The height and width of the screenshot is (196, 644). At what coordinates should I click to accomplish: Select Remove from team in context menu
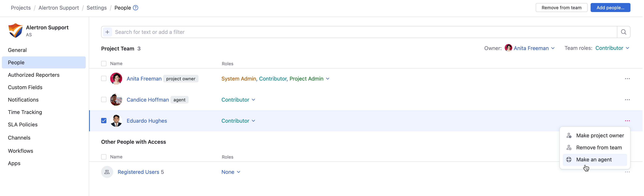click(595, 147)
